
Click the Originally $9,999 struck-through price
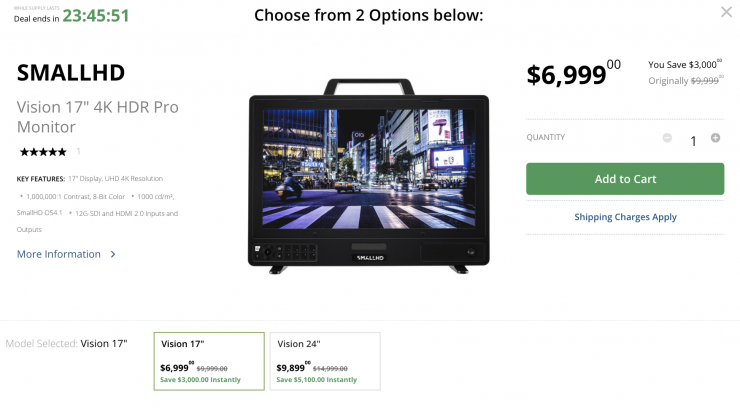[684, 80]
